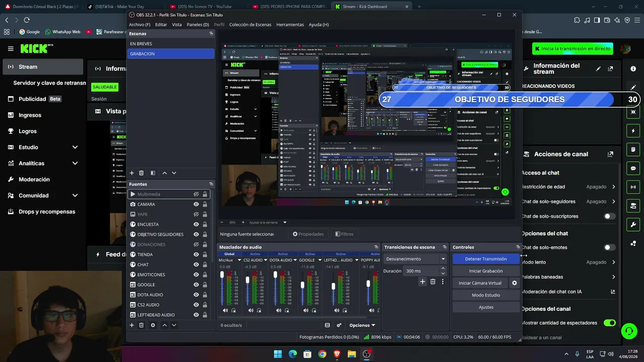Open the Vista menu in OBS
Image resolution: width=644 pixels, height=362 pixels.
click(x=177, y=25)
